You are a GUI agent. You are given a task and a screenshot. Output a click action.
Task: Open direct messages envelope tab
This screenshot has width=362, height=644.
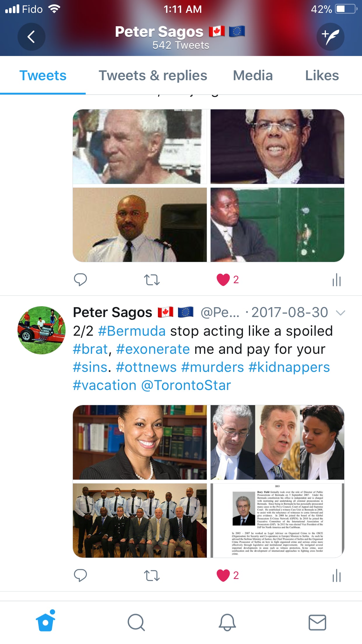317,622
